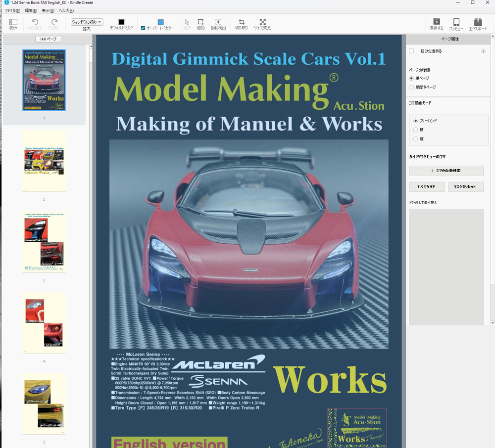Click the コマの自動検出 button

(446, 171)
